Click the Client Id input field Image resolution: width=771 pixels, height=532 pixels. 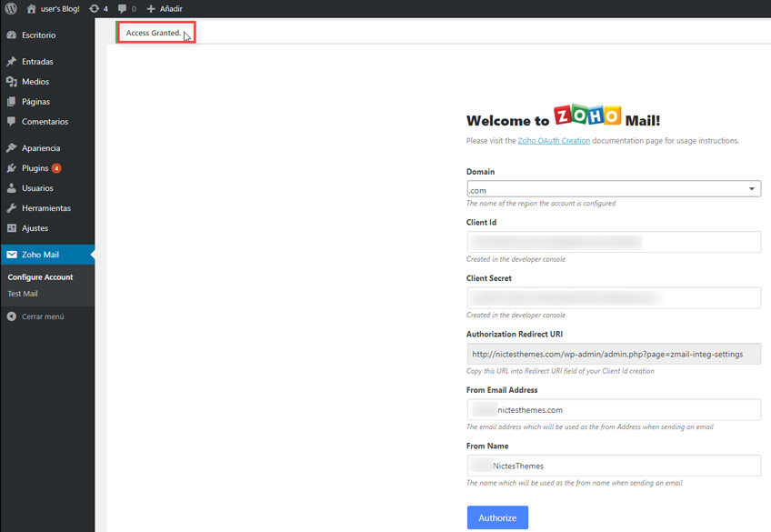coord(614,242)
